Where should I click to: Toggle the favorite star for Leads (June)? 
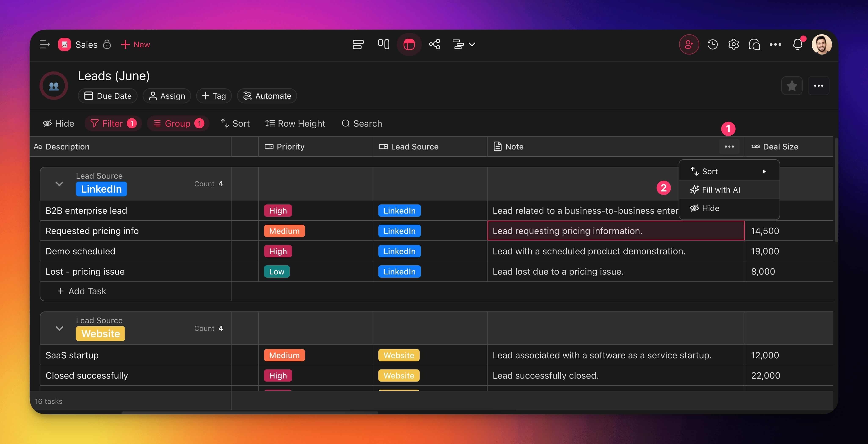792,86
